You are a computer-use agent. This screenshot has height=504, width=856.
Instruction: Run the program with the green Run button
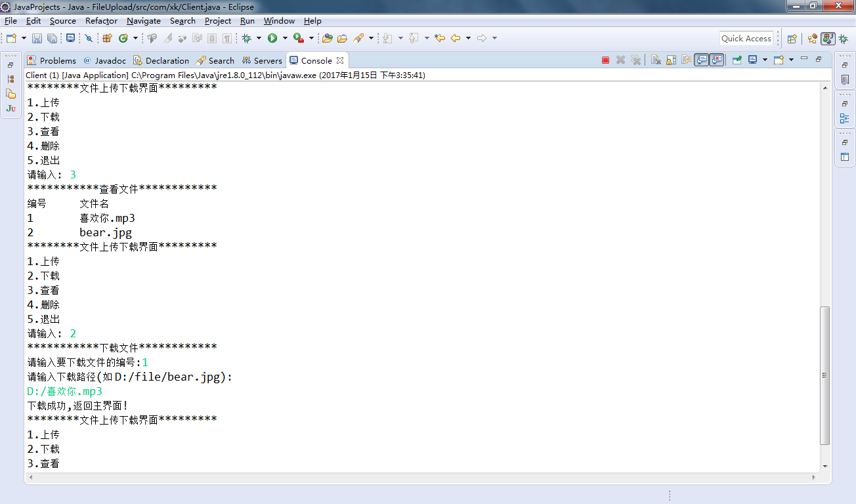point(272,39)
